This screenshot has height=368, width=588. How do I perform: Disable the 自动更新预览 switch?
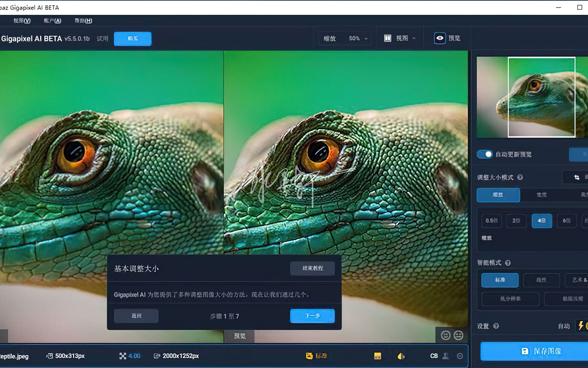click(x=485, y=154)
